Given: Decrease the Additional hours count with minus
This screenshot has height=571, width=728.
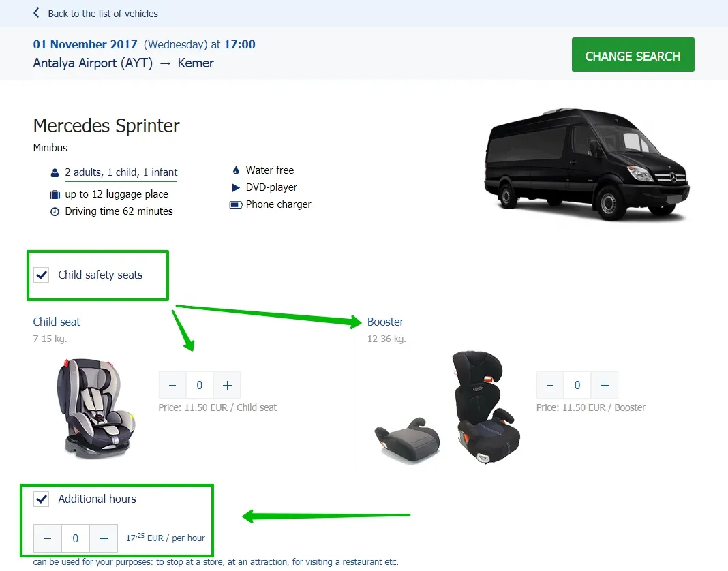Looking at the screenshot, I should click(48, 538).
